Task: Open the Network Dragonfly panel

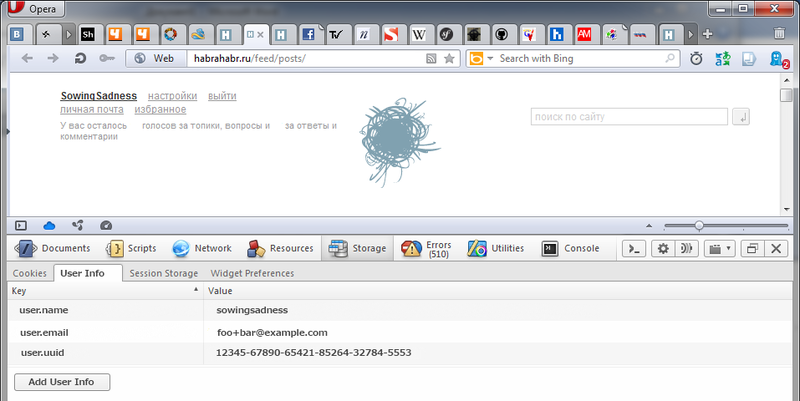Action: point(202,248)
